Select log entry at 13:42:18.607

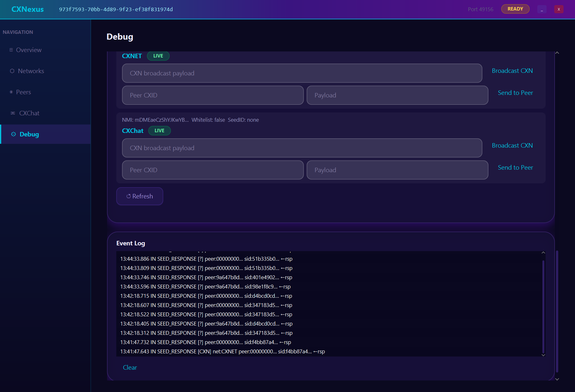click(206, 305)
